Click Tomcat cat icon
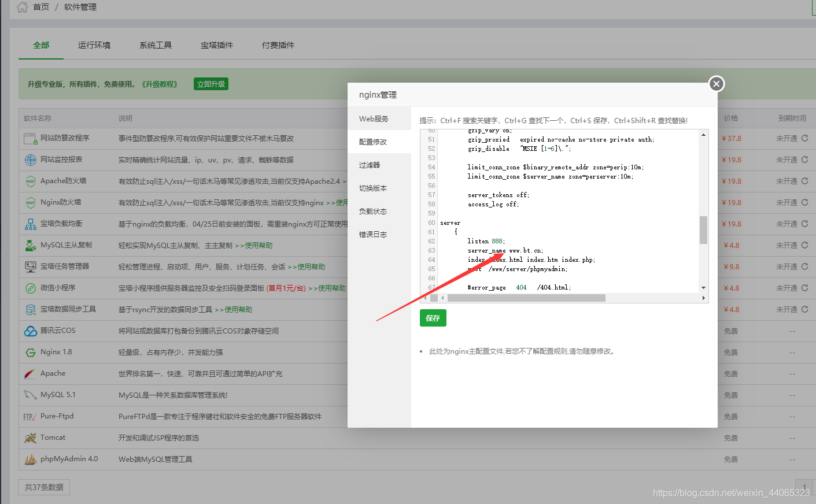This screenshot has width=816, height=504. [30, 438]
